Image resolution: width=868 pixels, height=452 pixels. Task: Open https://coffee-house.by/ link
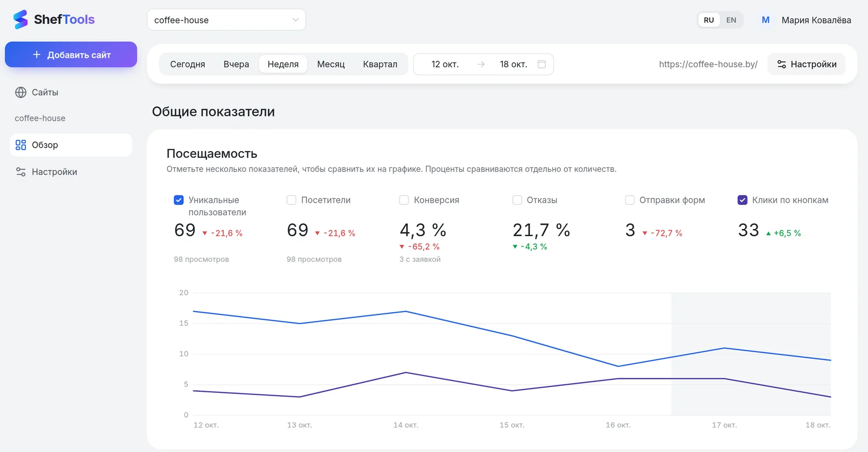tap(708, 64)
